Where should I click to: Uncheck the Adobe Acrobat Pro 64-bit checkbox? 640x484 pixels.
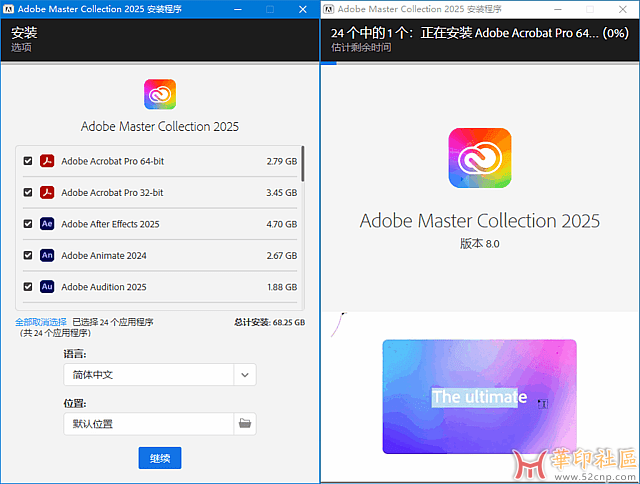(x=28, y=160)
